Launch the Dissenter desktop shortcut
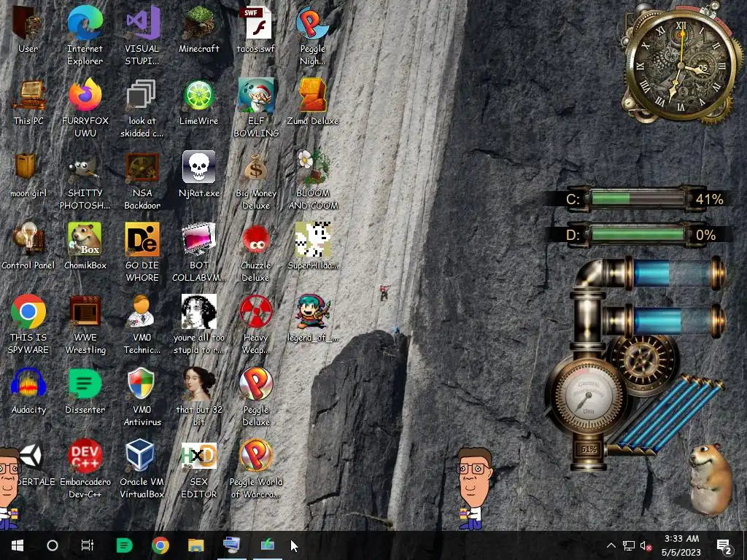The image size is (747, 560). 85,391
